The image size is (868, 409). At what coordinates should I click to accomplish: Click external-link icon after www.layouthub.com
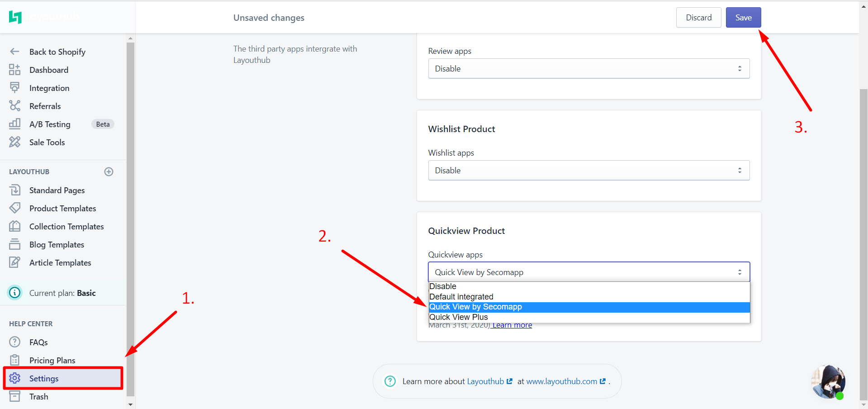tap(602, 381)
